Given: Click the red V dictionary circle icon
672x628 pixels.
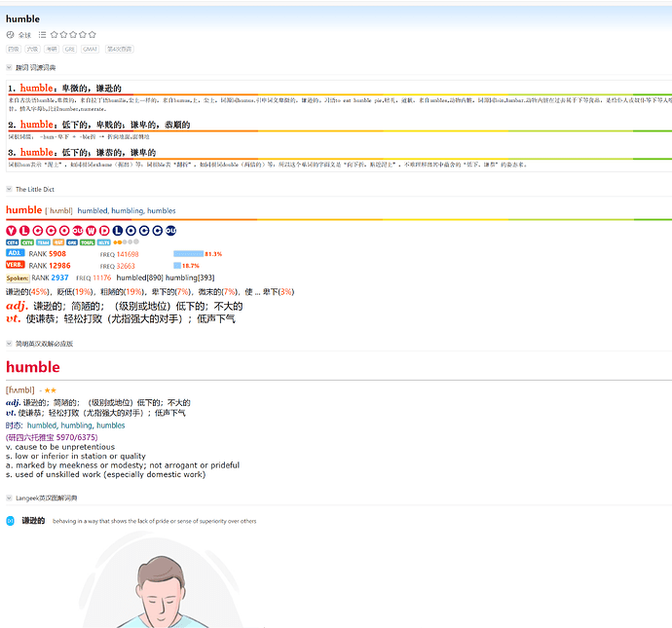Looking at the screenshot, I should pos(11,231).
